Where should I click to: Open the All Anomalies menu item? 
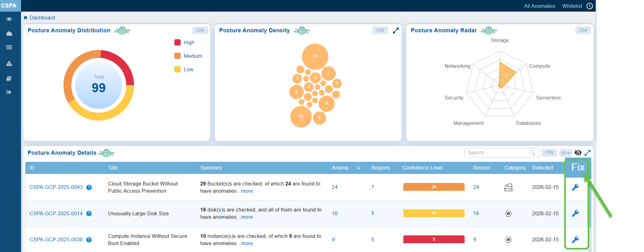(539, 6)
